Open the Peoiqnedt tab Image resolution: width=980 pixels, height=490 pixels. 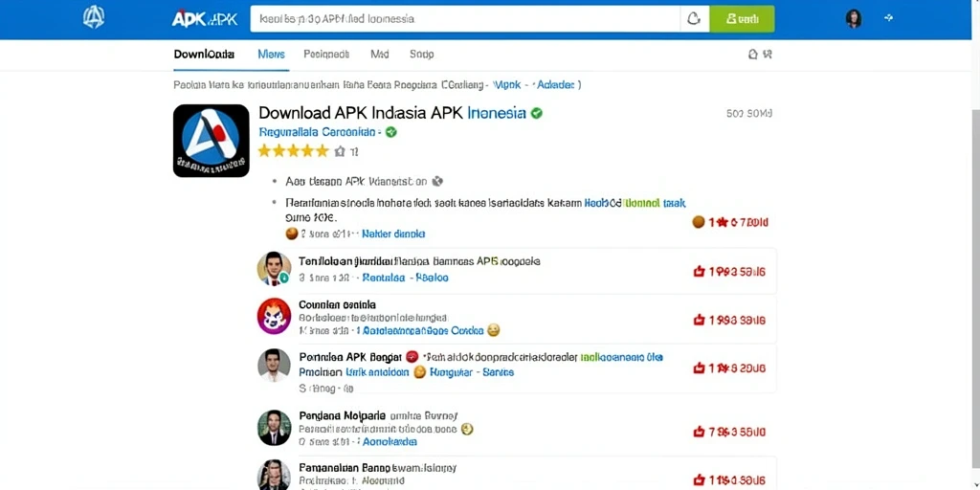click(x=326, y=55)
